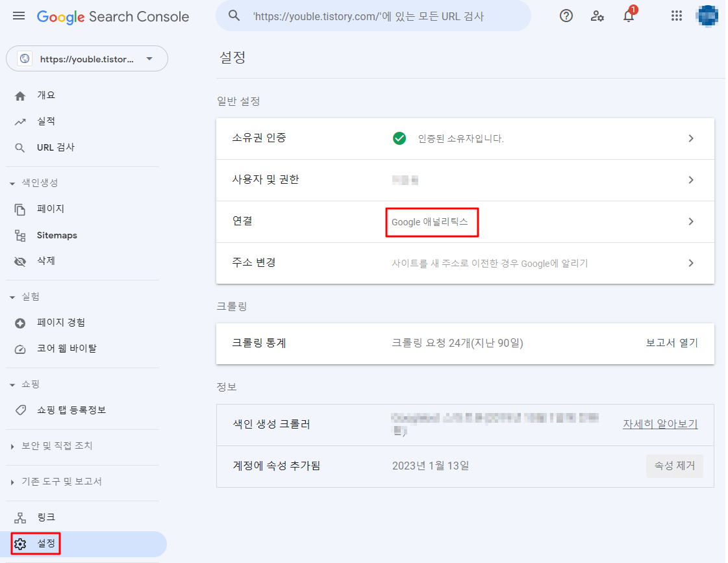
Task: Open the Google apps grid
Action: coord(677,16)
